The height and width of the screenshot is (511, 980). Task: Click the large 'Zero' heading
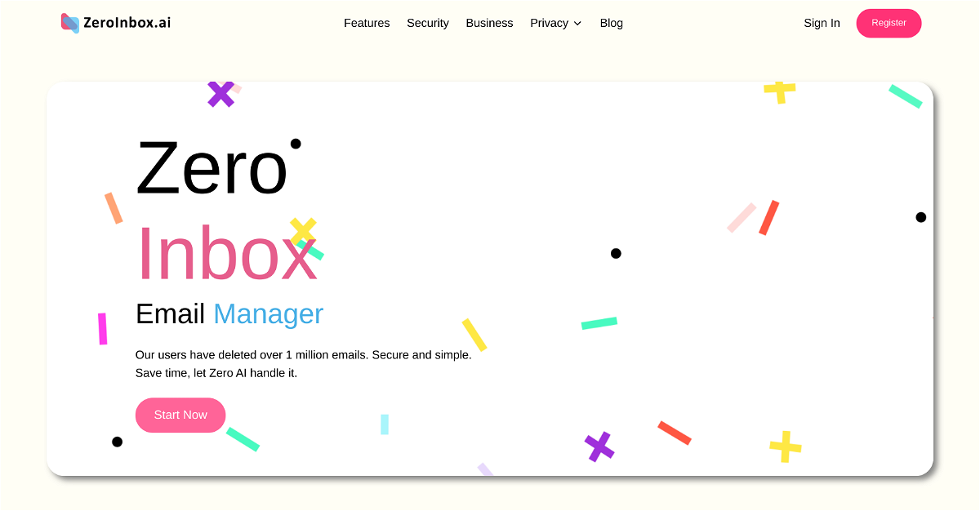212,168
